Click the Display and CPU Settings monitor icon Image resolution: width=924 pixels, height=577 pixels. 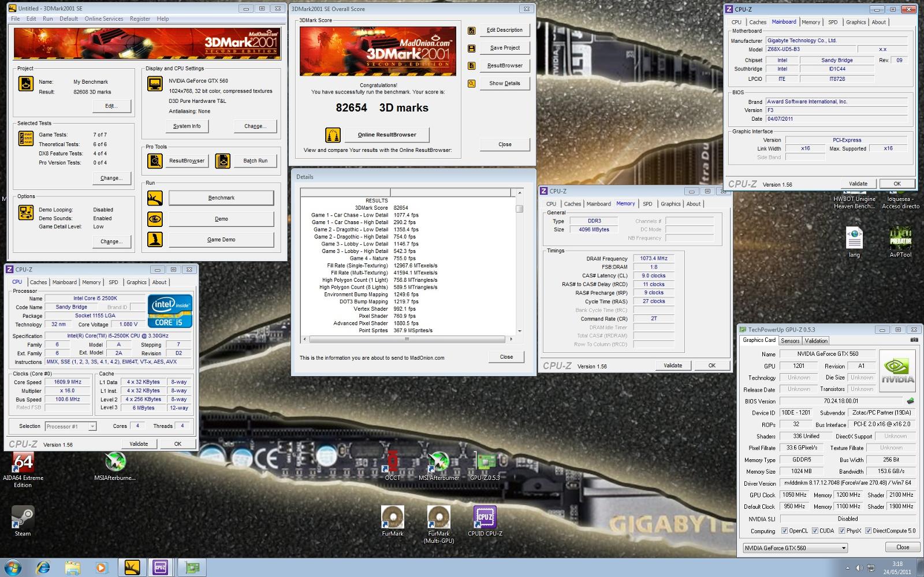[155, 84]
